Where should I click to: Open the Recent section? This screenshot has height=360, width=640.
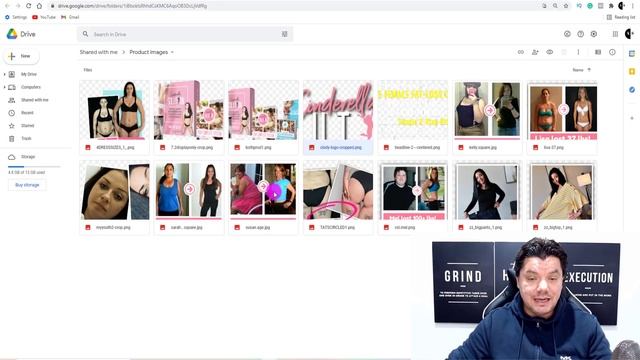tap(27, 113)
